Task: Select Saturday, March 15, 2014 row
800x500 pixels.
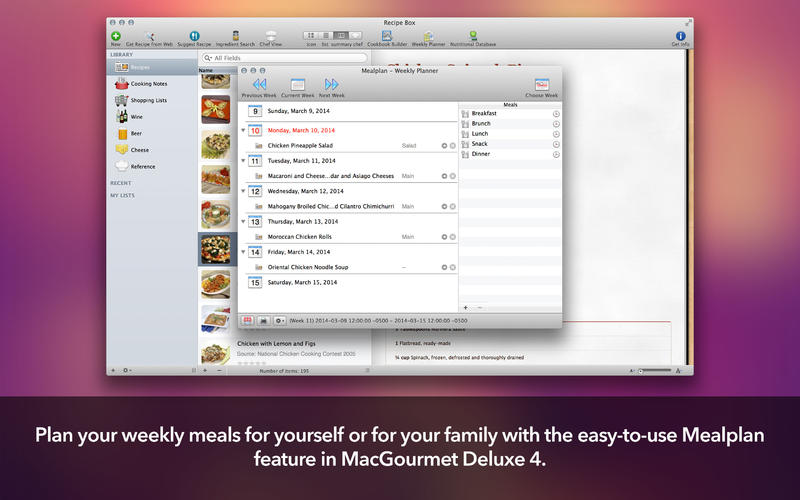Action: [x=348, y=283]
